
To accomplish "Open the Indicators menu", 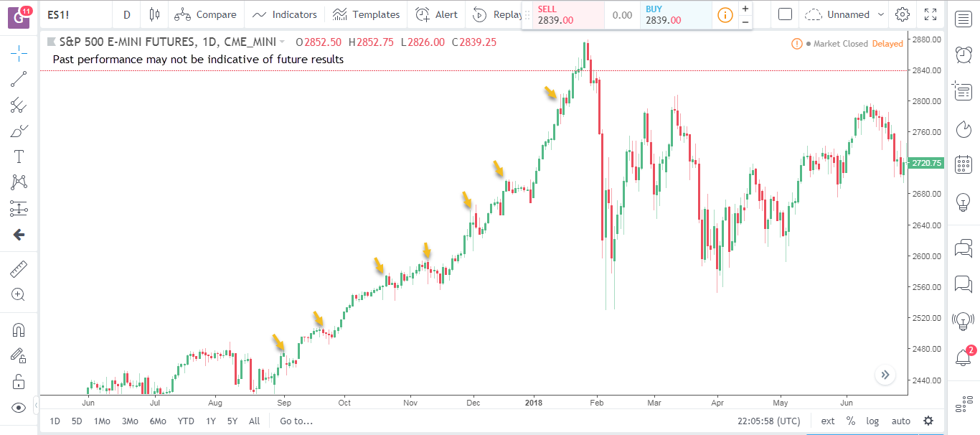I will [x=285, y=14].
